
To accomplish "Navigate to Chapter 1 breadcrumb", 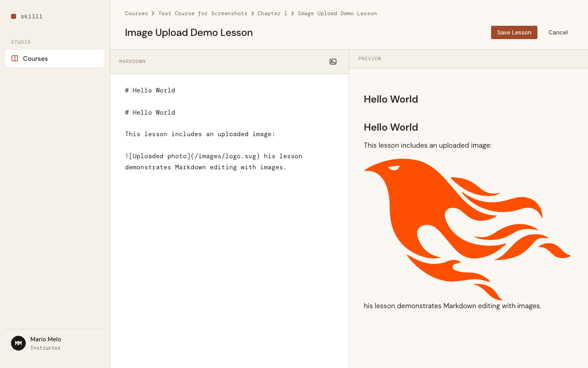I will point(272,13).
